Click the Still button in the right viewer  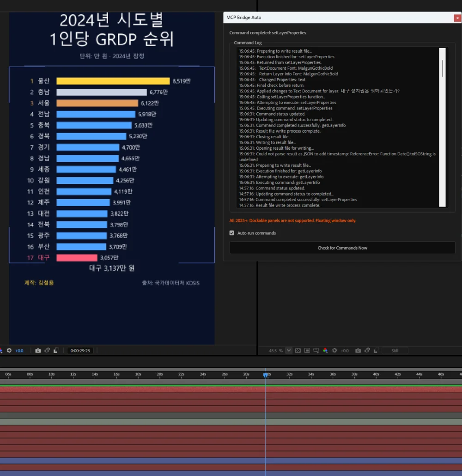pyautogui.click(x=395, y=351)
